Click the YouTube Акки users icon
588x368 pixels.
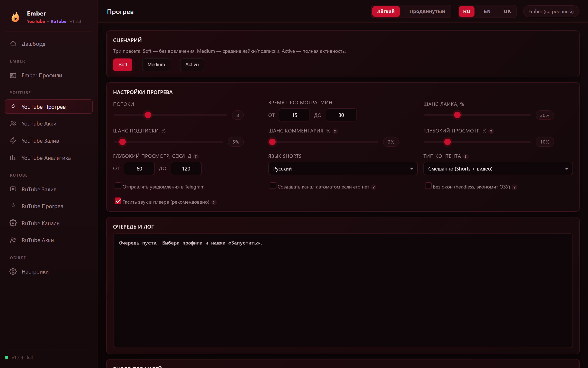click(x=13, y=124)
